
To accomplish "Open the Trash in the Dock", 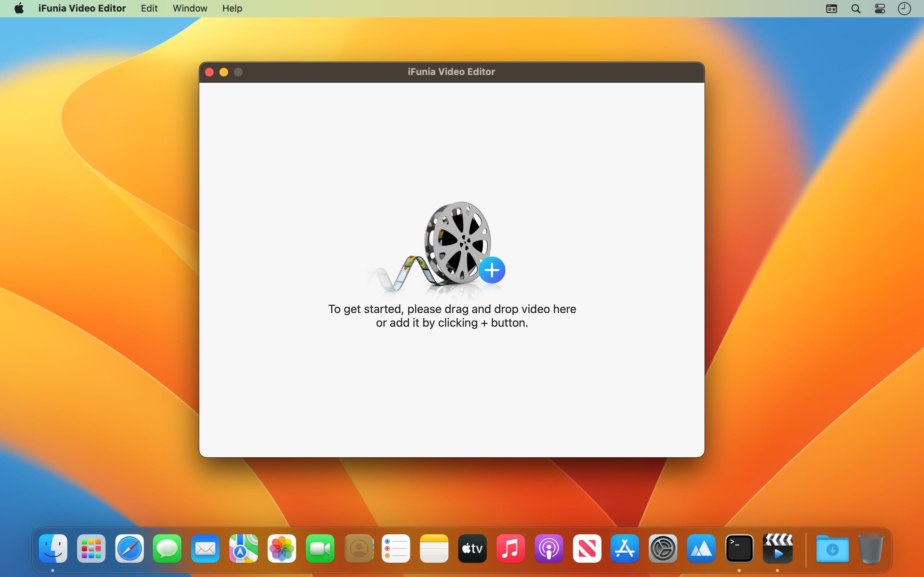I will [x=871, y=549].
